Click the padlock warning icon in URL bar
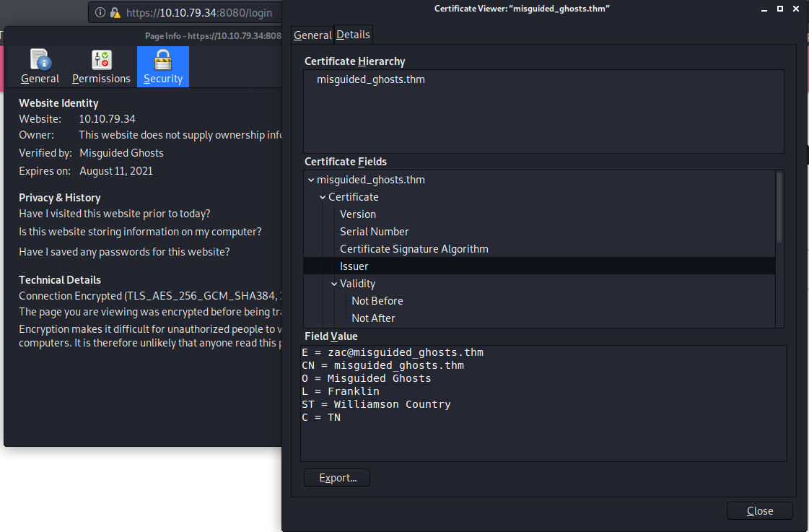 tap(115, 12)
